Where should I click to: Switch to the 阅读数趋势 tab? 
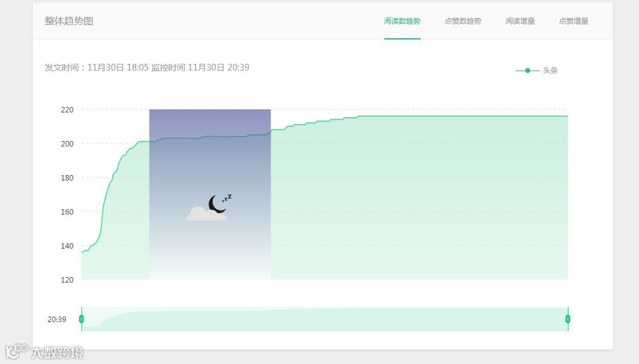coord(402,21)
